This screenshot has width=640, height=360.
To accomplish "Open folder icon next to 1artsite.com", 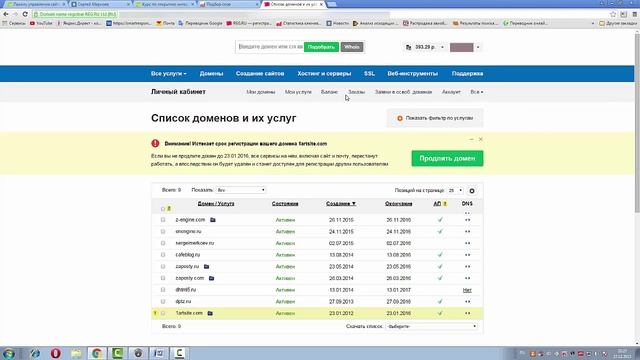I will click(x=210, y=313).
